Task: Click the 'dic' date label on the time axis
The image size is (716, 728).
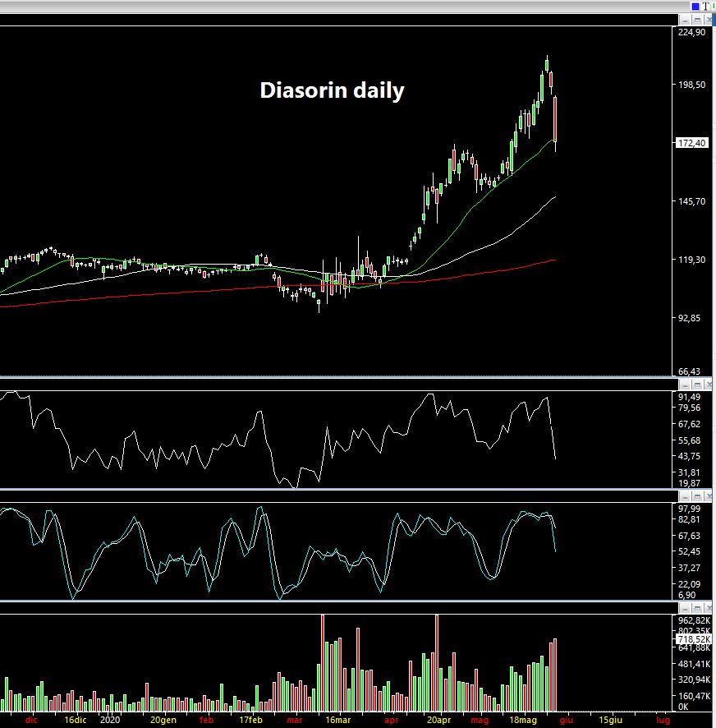Action: pos(31,720)
